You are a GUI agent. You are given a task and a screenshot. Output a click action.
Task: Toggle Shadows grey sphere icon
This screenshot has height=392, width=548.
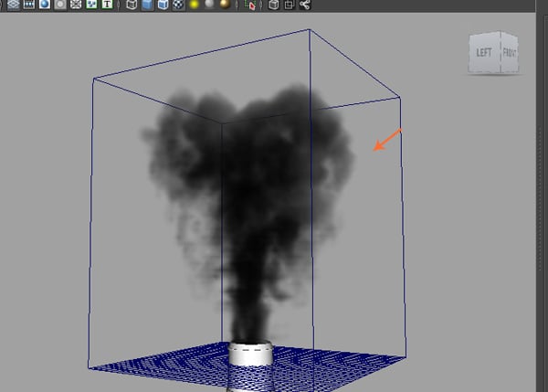point(209,5)
